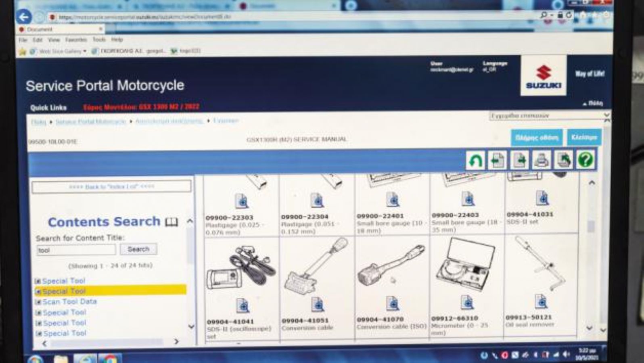The width and height of the screenshot is (644, 363).
Task: Open the Help menu
Action: tap(117, 40)
